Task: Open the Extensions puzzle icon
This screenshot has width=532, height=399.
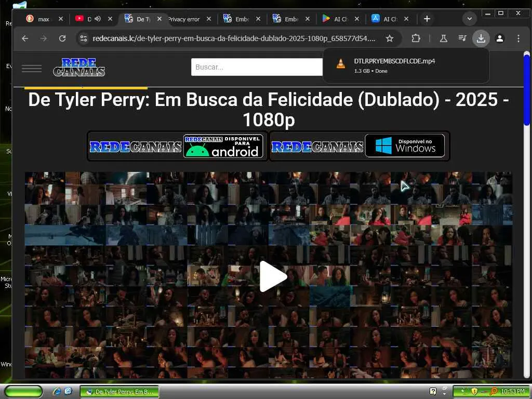Action: [416, 38]
